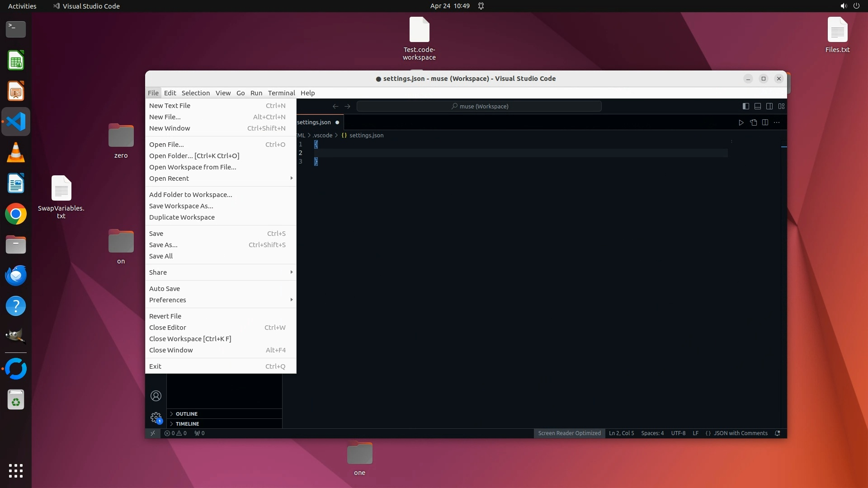This screenshot has width=868, height=488.
Task: Click the remote window status bar icon
Action: (153, 433)
